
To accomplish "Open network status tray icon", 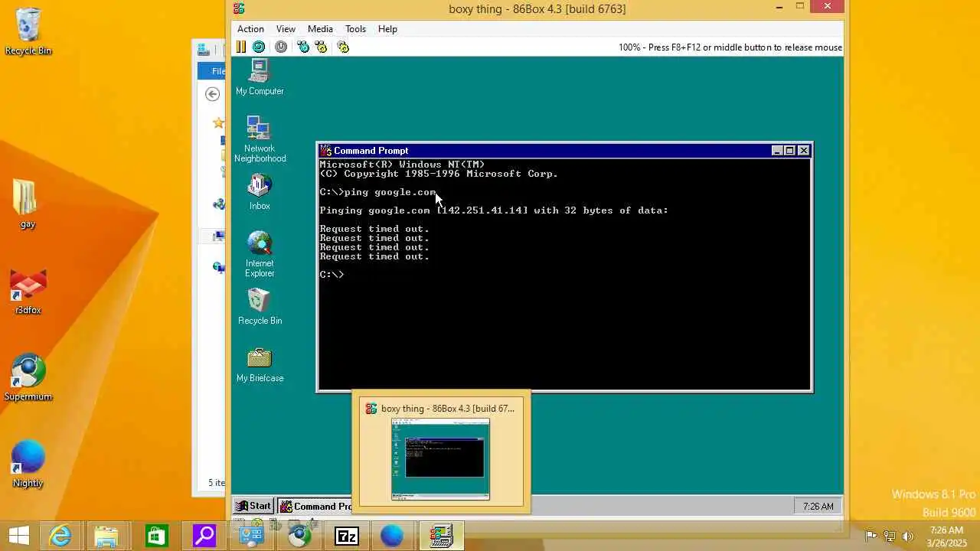I will point(890,536).
